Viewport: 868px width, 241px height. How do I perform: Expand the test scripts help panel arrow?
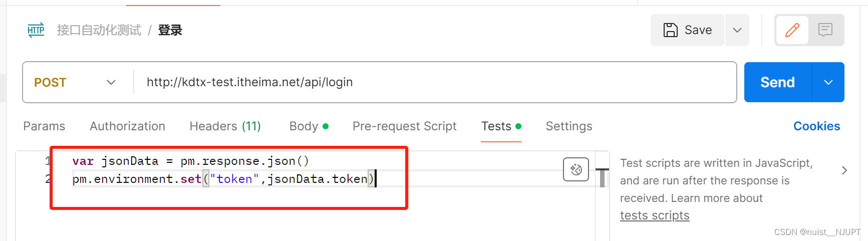844,170
